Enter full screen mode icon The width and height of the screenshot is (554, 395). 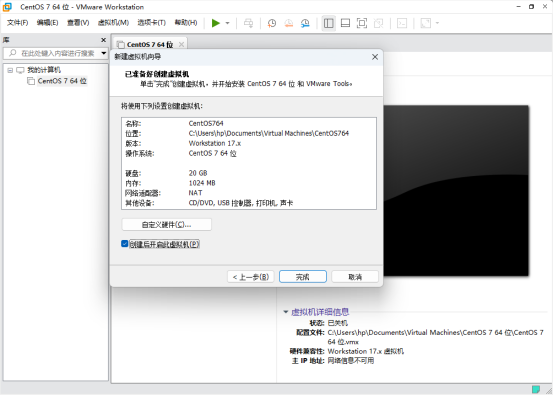[362, 23]
